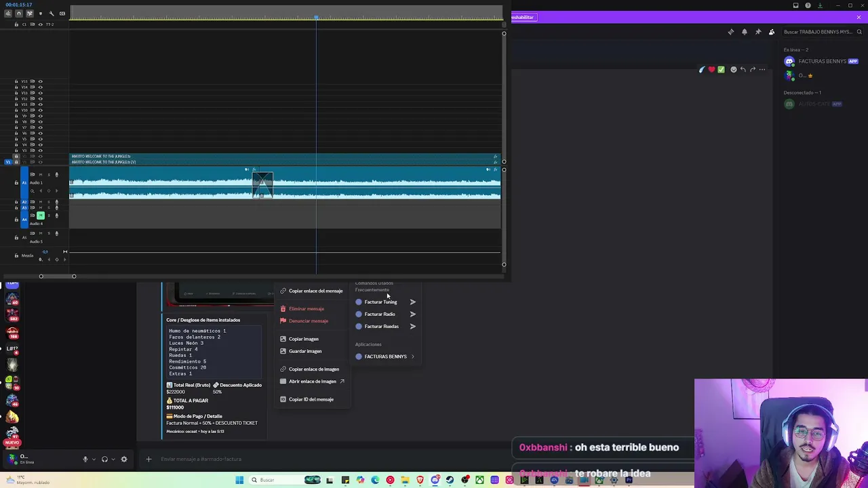The height and width of the screenshot is (488, 868).
Task: Add a marker to the timeline
Action: tap(40, 14)
